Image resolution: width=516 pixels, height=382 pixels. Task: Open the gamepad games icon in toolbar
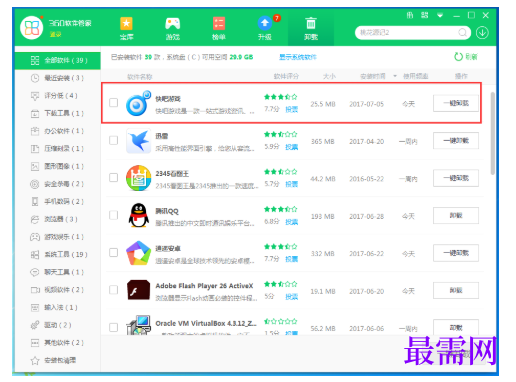click(x=173, y=24)
